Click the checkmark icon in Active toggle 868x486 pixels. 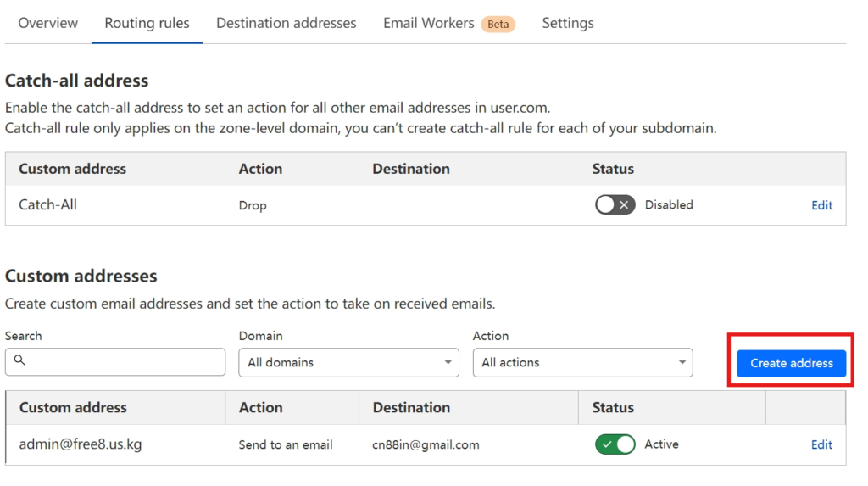[607, 444]
